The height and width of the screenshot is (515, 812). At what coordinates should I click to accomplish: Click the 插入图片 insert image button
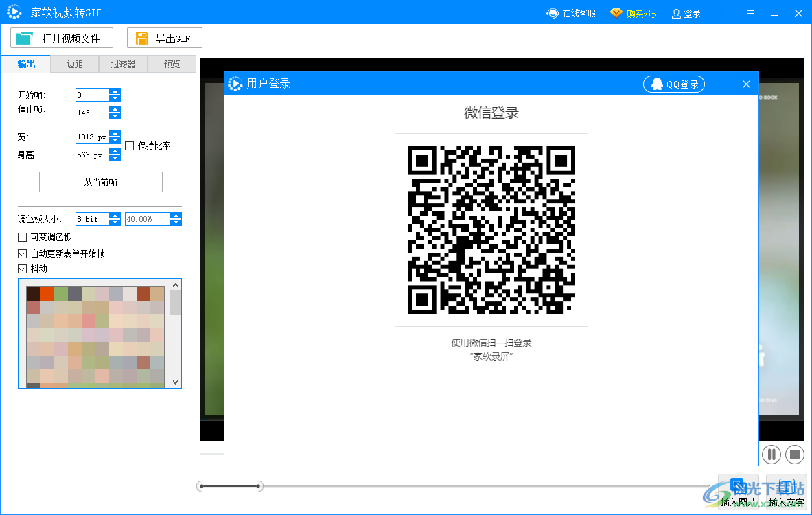point(739,492)
